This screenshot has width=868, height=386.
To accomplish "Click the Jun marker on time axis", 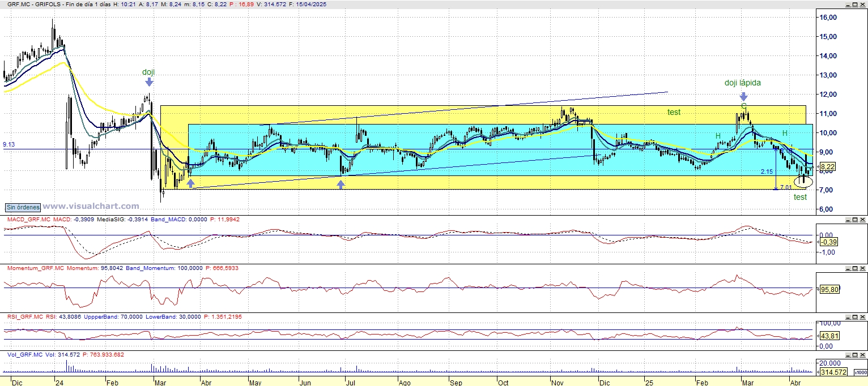I will click(x=305, y=383).
